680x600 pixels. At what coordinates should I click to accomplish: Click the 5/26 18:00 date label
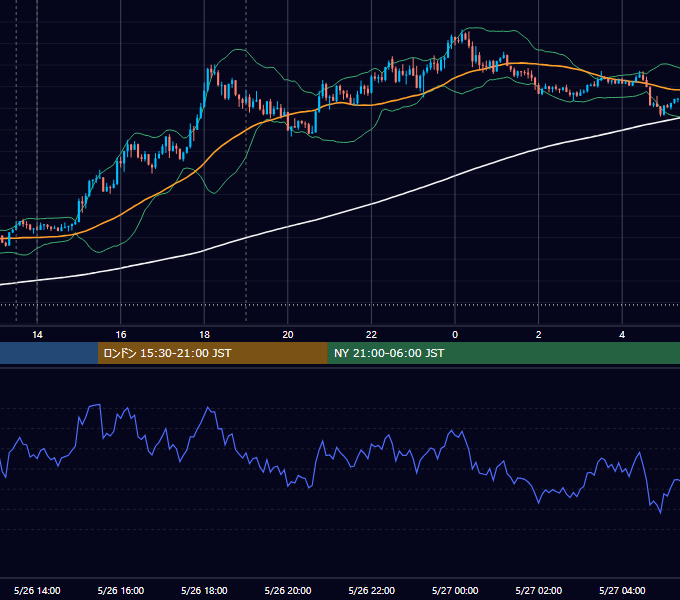[x=204, y=590]
